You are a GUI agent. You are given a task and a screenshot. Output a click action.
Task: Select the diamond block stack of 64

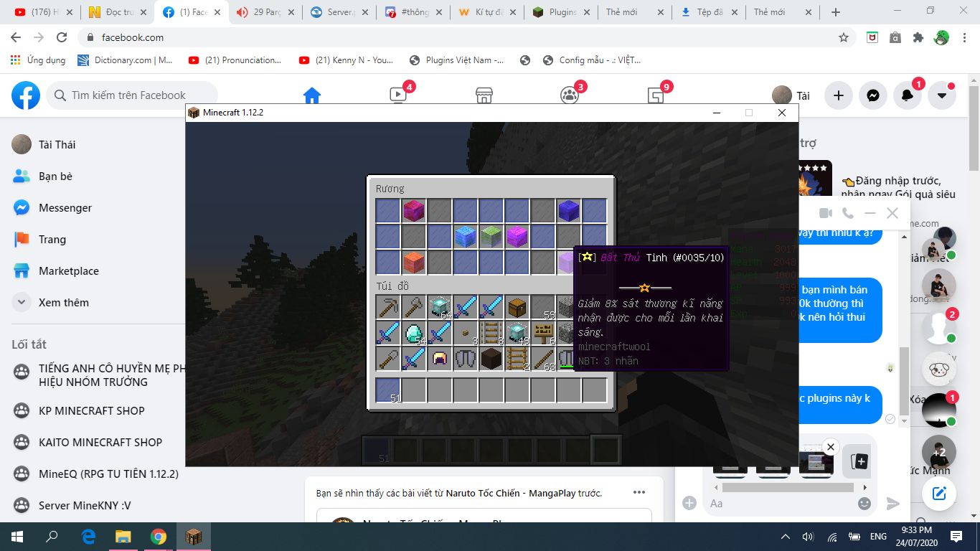coord(440,307)
